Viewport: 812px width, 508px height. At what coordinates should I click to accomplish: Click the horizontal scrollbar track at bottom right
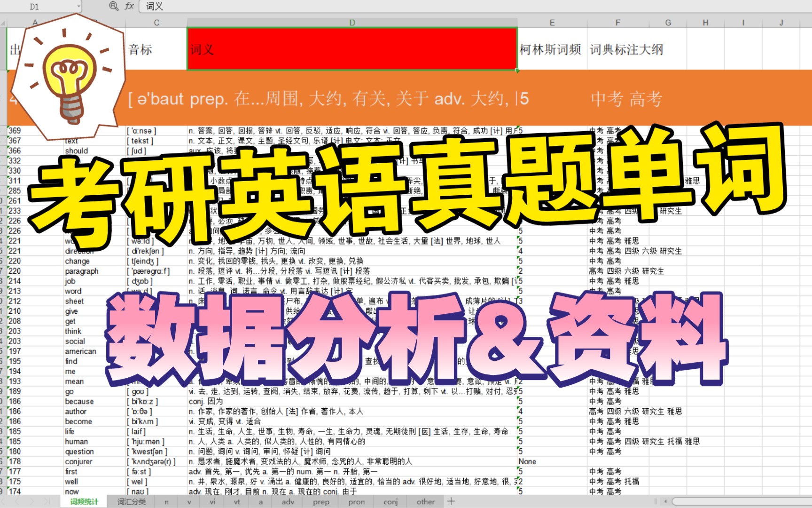point(741,502)
